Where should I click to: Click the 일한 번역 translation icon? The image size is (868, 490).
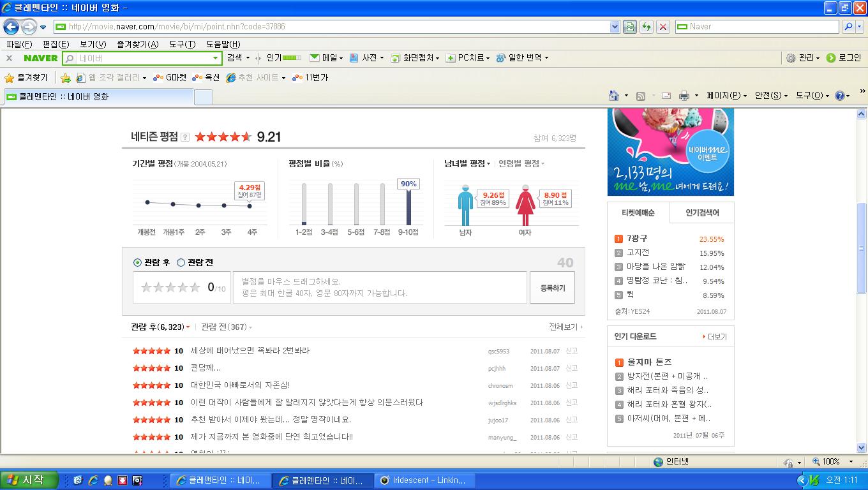[501, 57]
